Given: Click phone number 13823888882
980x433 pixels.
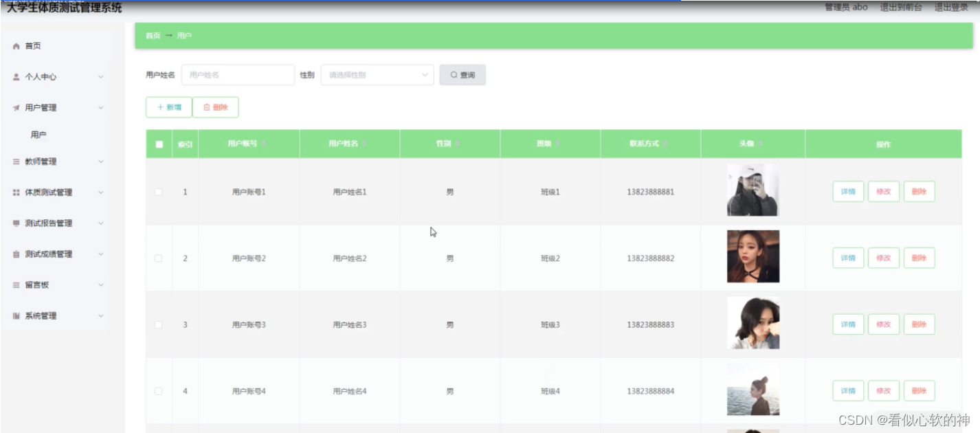Looking at the screenshot, I should 650,258.
